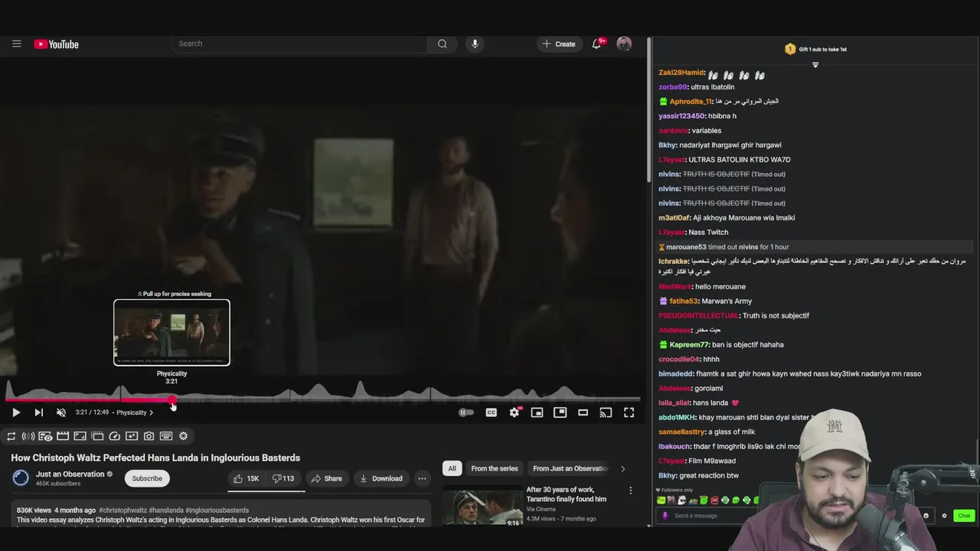
Task: Download the video
Action: pos(380,478)
